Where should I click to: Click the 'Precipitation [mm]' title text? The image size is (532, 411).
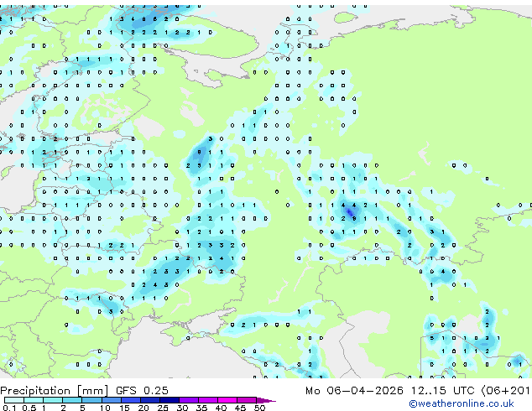[x=54, y=391]
